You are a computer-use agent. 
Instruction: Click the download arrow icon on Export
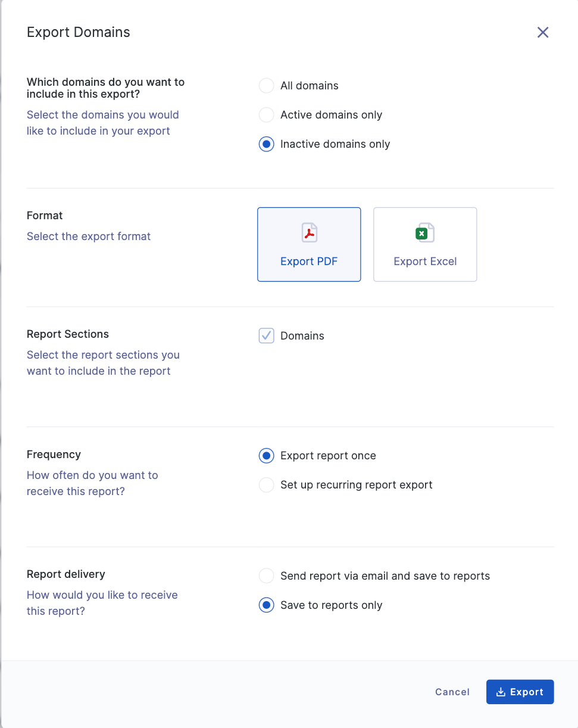click(501, 692)
